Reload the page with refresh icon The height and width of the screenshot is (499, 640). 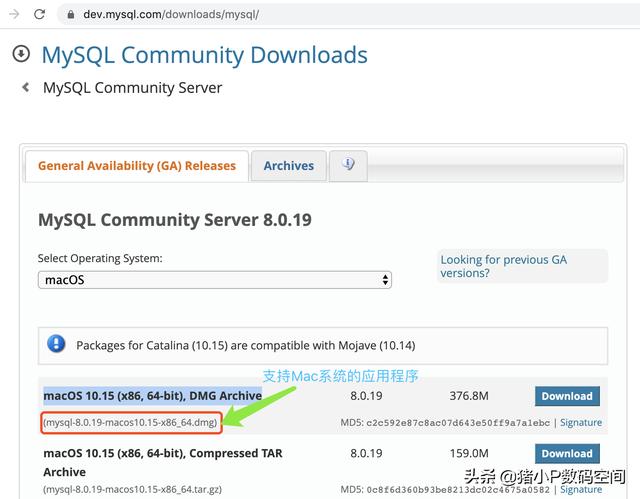(x=39, y=14)
